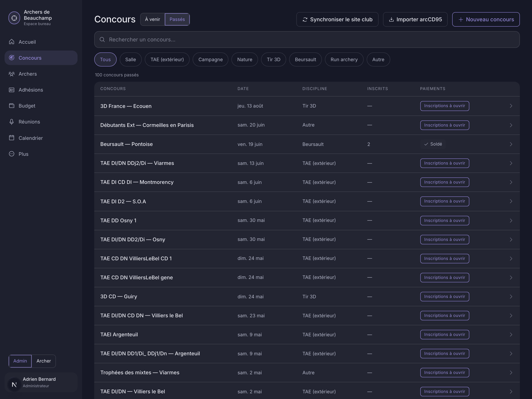532x399 pixels.
Task: Click the Plus ellipsis icon
Action: [12, 154]
